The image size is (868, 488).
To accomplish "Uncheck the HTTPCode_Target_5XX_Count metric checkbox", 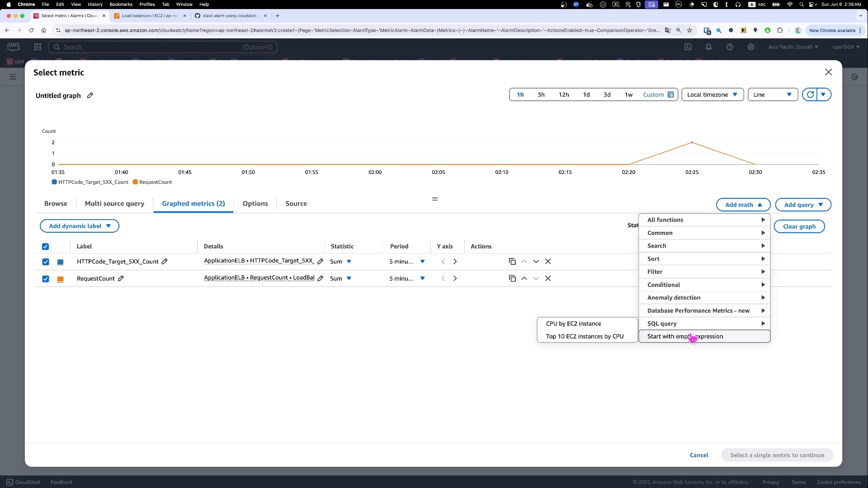I will [x=46, y=262].
